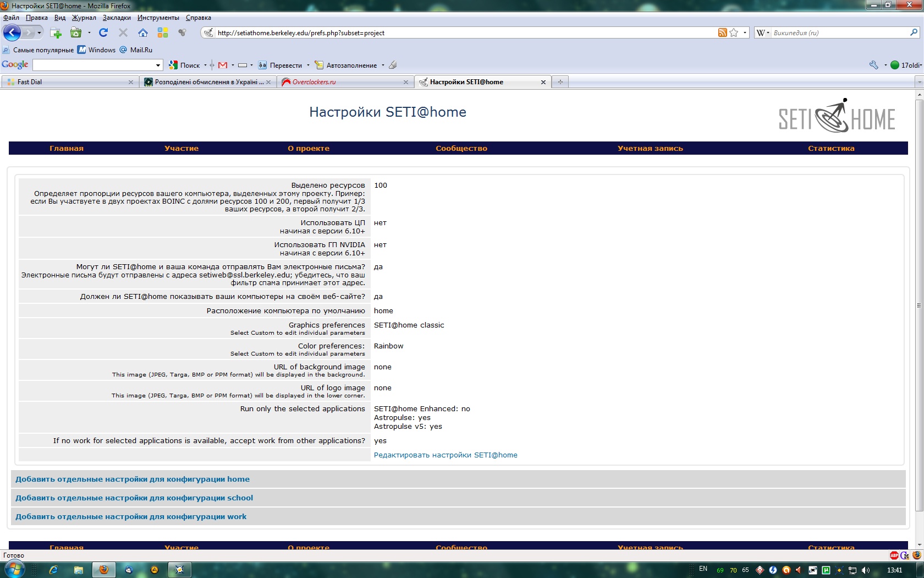Expand the Google toolbar search field dropdown
924x578 pixels.
(158, 66)
